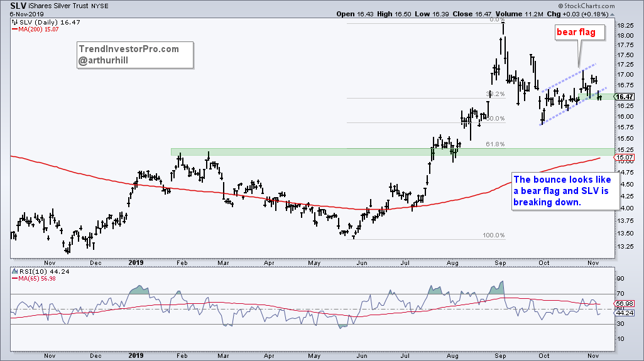Image resolution: width=644 pixels, height=361 pixels.
Task: Click the Open 16.43 value in header
Action: 355,14
